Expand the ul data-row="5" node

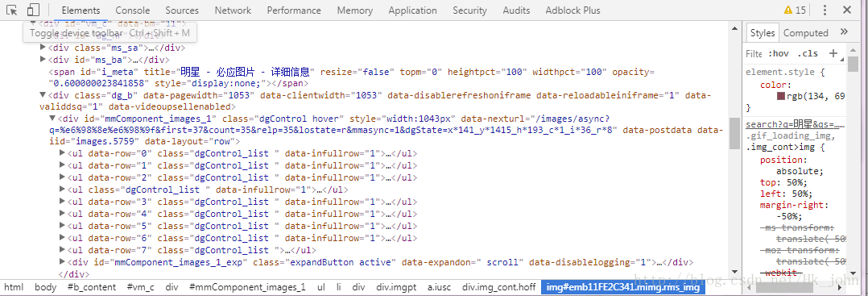click(62, 226)
